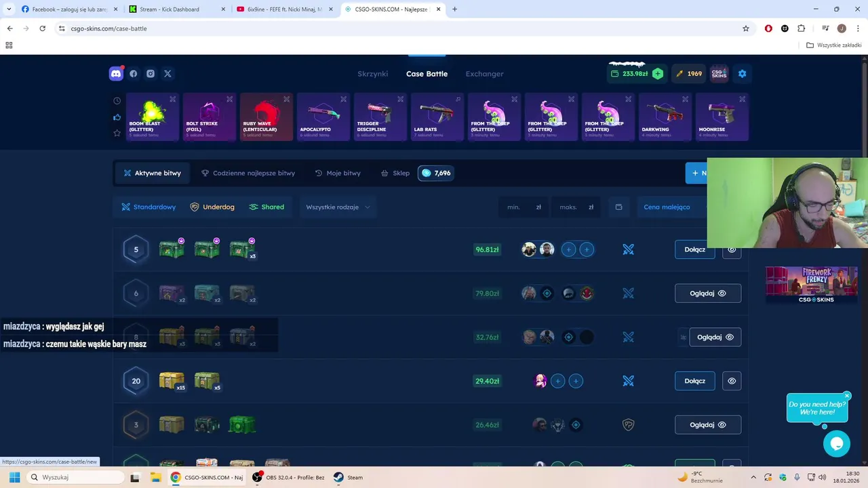The height and width of the screenshot is (488, 868).
Task: Open the Cena malejąco sort dropdown
Action: click(x=671, y=207)
